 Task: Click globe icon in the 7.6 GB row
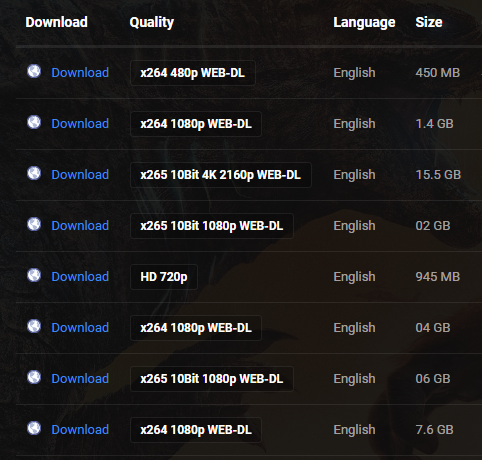(34, 428)
